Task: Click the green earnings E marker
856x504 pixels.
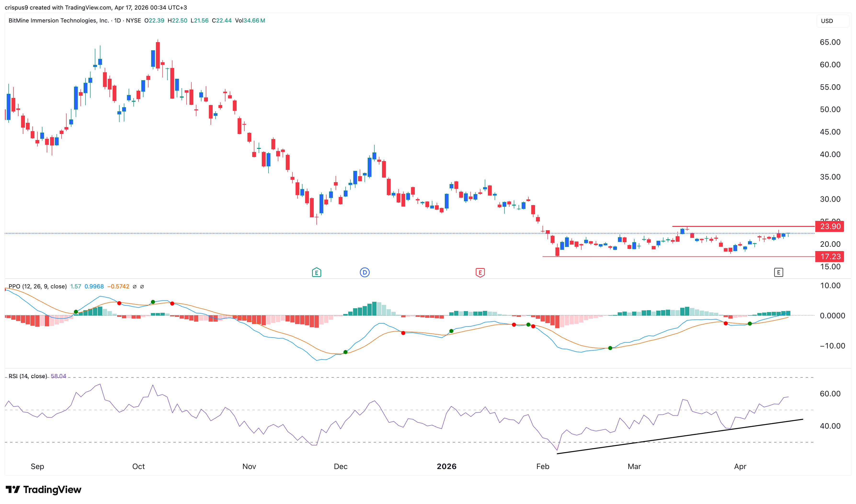Action: pos(316,272)
